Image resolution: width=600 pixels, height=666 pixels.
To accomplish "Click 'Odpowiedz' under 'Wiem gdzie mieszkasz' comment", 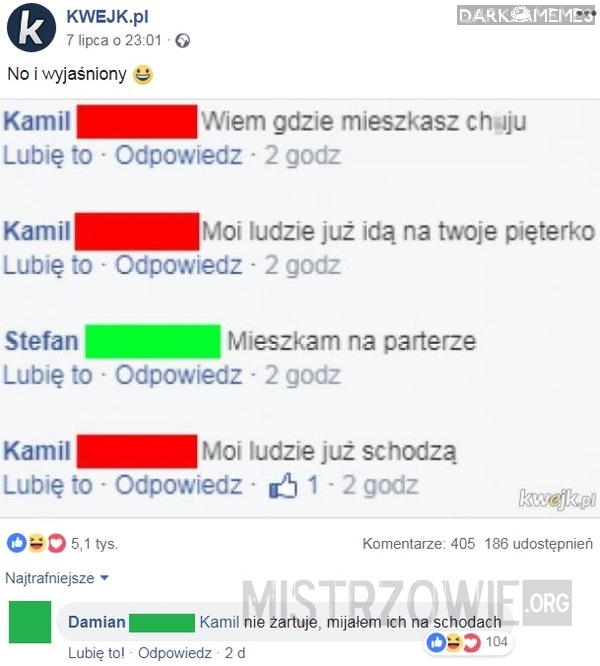I will (x=179, y=155).
